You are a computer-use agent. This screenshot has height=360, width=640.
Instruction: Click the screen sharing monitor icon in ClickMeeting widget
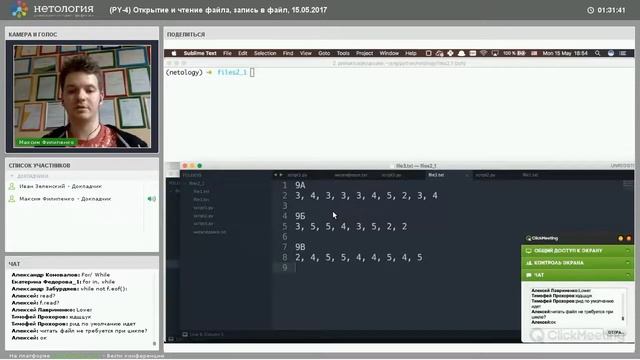[x=529, y=251]
